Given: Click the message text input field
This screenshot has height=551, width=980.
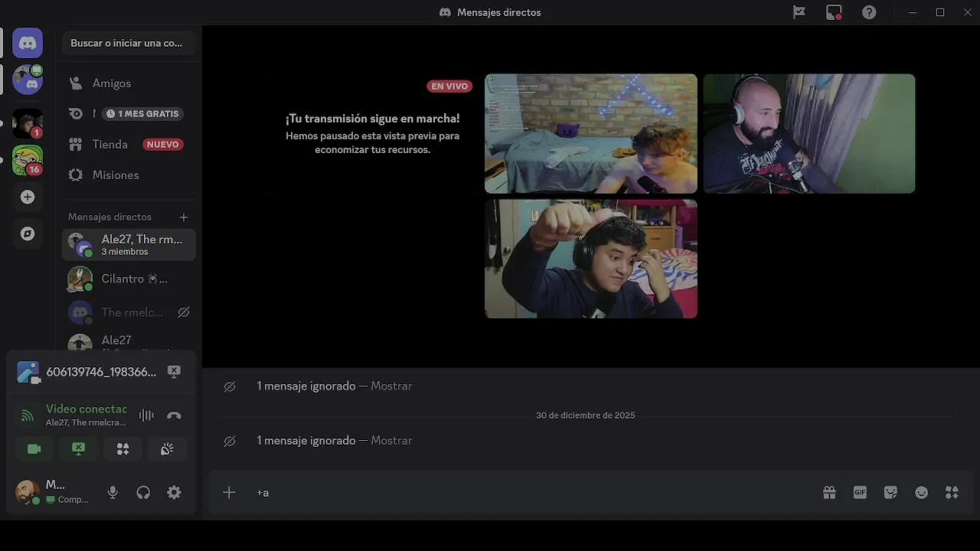Looking at the screenshot, I should pos(532,493).
